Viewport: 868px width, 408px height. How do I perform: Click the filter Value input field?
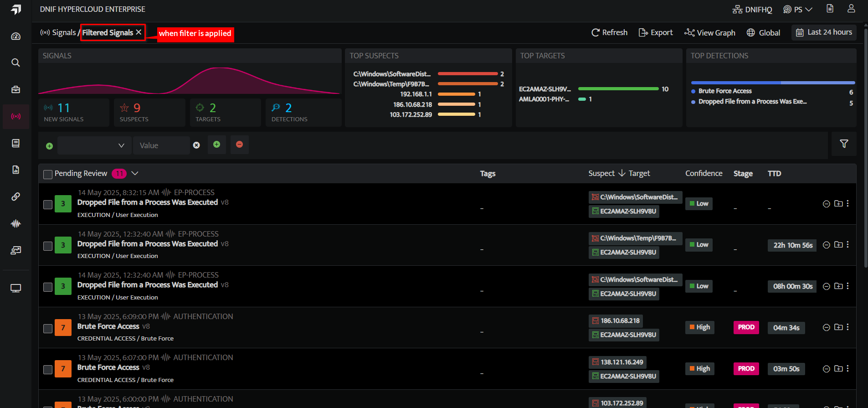click(161, 145)
